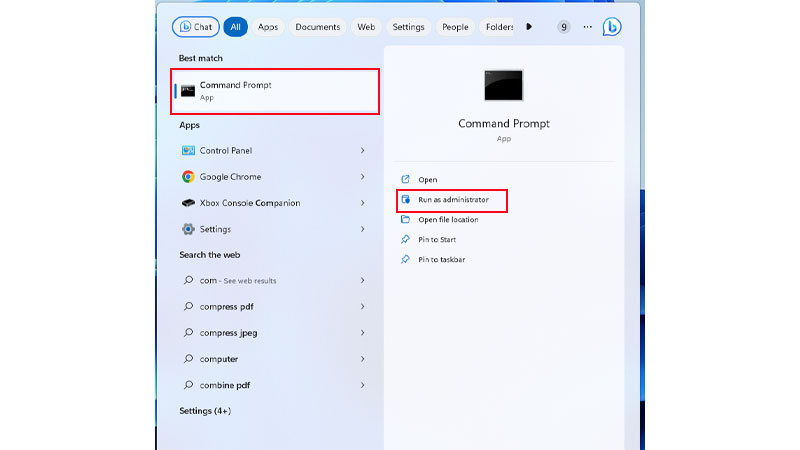800x450 pixels.
Task: Expand 'combine pdf' suggestion chevron
Action: click(x=362, y=385)
